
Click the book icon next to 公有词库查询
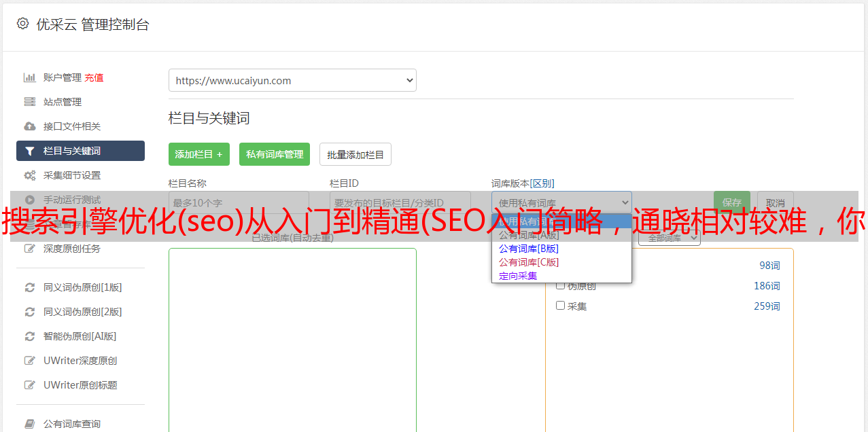30,423
